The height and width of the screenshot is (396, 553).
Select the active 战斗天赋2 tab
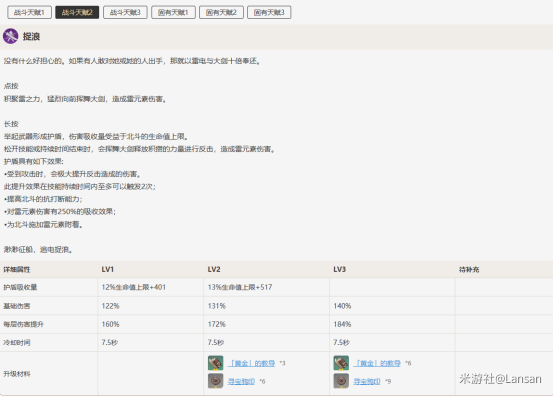coord(77,12)
